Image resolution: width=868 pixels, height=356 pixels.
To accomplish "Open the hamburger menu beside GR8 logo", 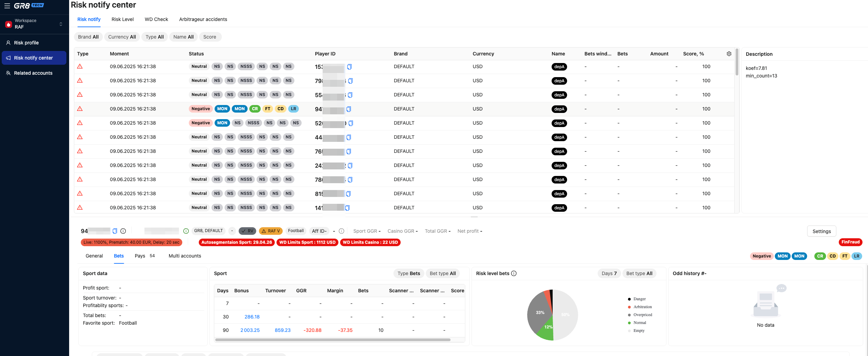I will coord(7,6).
